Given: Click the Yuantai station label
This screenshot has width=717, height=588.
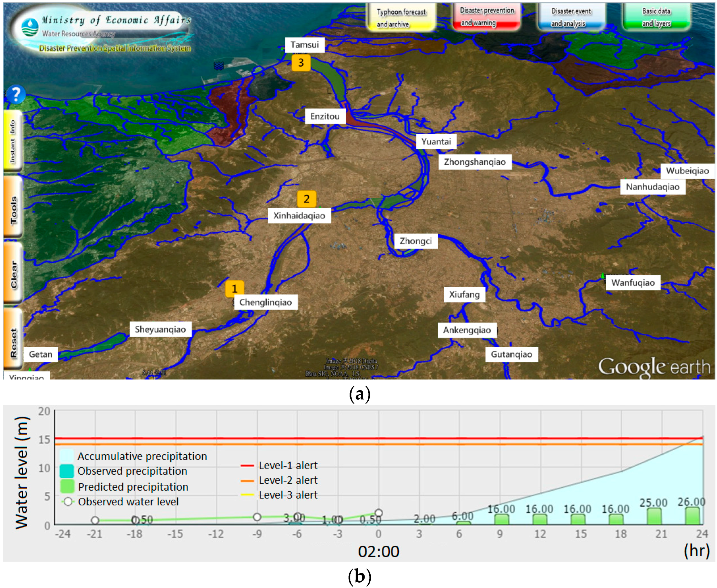Looking at the screenshot, I should pyautogui.click(x=436, y=141).
